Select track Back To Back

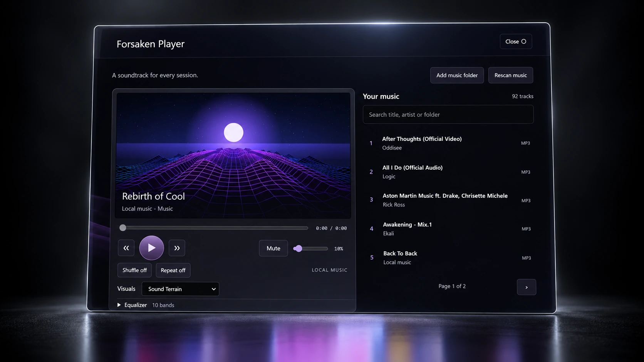[450, 258]
